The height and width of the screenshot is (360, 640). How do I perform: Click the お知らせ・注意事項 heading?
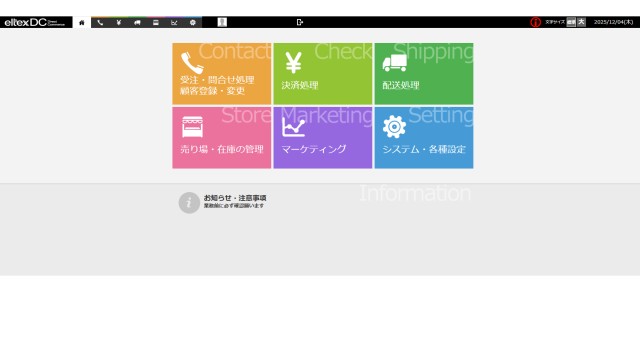pos(235,198)
